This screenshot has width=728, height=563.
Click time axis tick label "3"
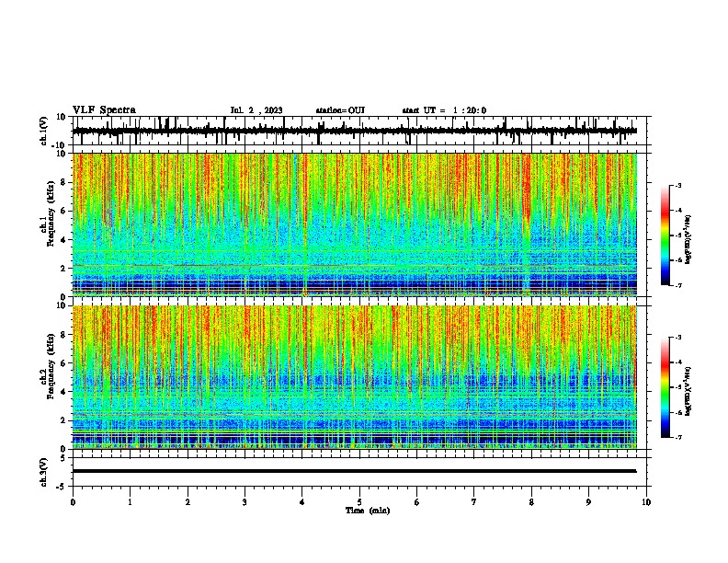point(245,502)
